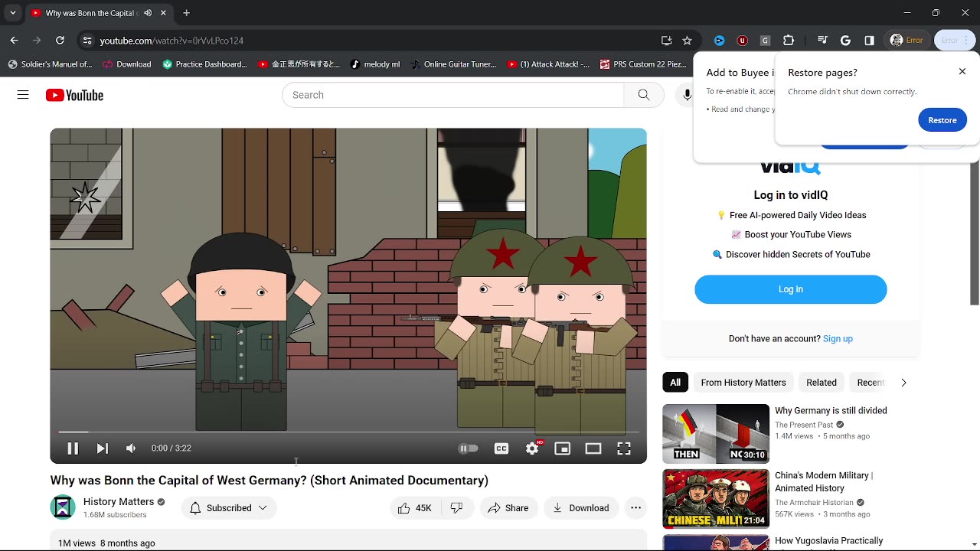Toggle the autoplay switch
Image resolution: width=980 pixels, height=551 pixels.
(x=468, y=448)
